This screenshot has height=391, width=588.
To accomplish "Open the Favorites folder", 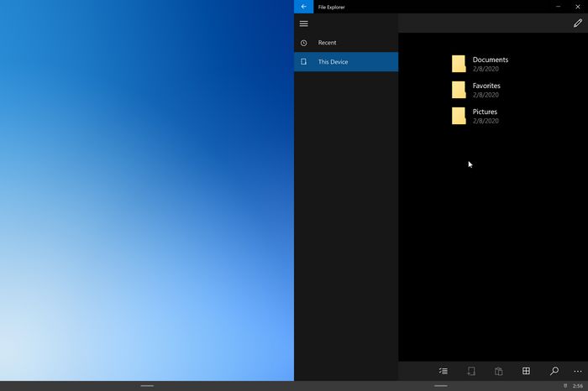I will tap(486, 86).
